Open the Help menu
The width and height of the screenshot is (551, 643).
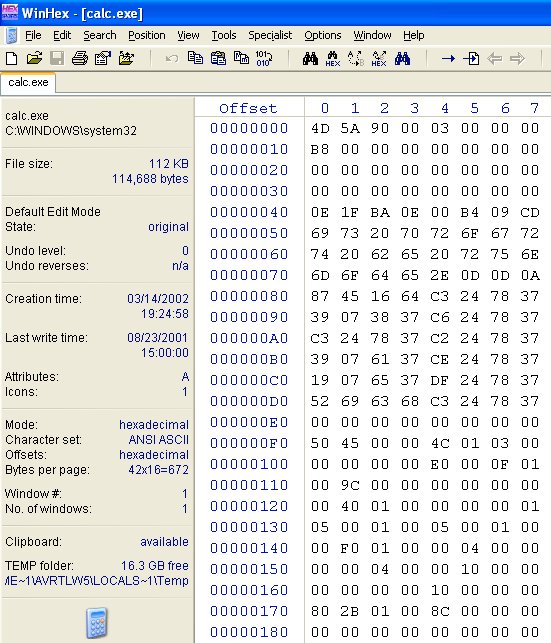(x=413, y=36)
